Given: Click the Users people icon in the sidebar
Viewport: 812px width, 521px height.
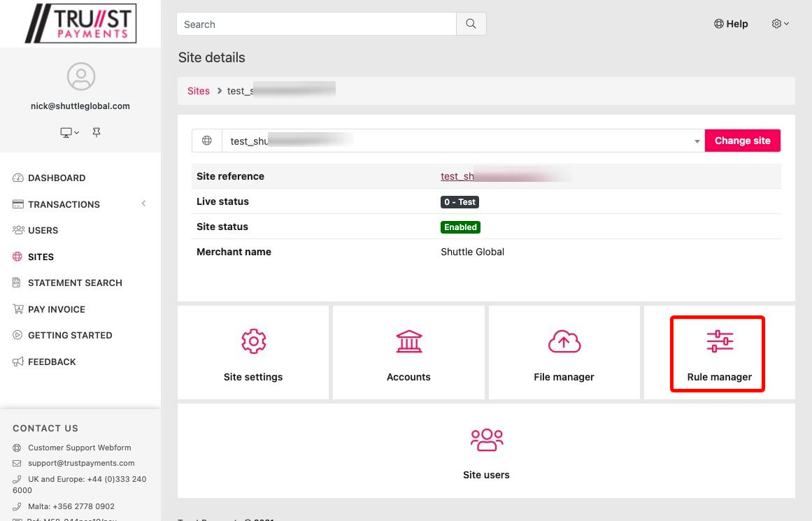Looking at the screenshot, I should (x=18, y=230).
